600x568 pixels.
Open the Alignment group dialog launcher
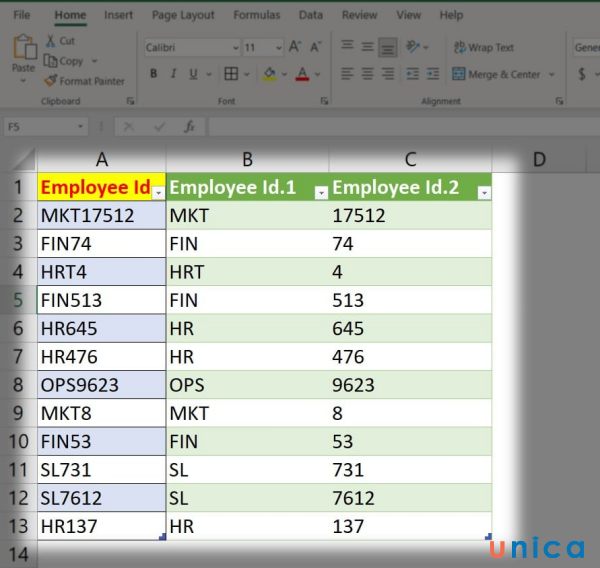click(559, 101)
